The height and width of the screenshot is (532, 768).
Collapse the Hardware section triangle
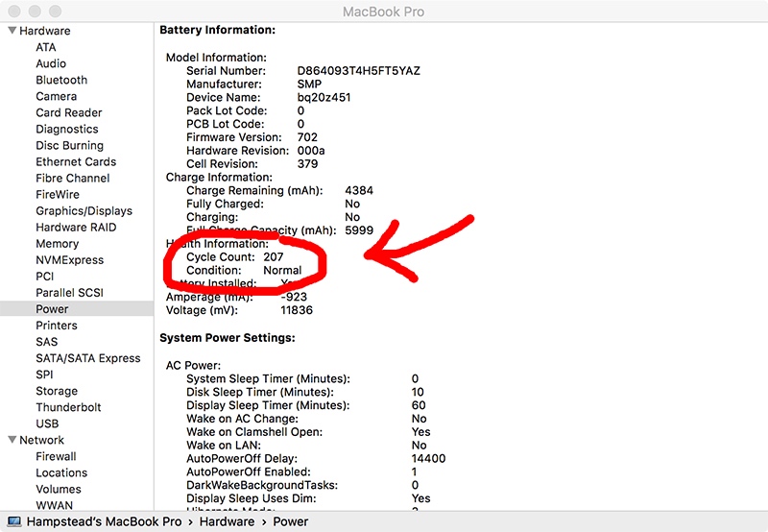(x=12, y=31)
